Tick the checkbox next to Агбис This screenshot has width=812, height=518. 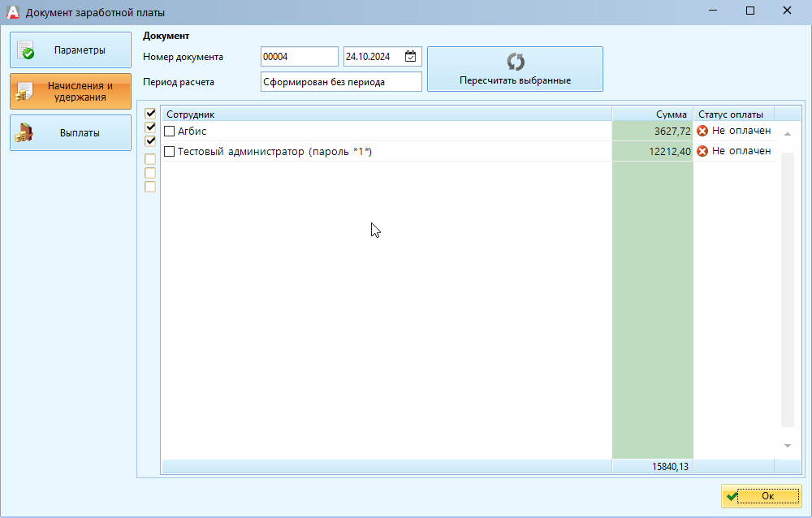point(170,131)
